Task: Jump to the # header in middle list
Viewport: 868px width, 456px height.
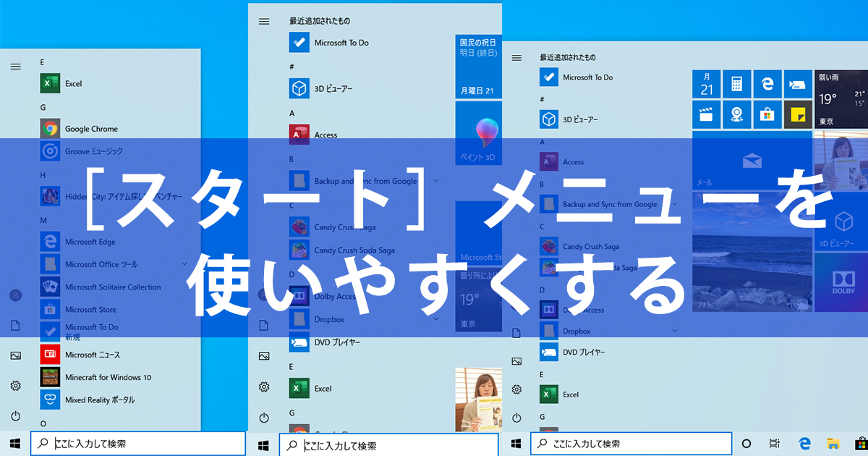Action: point(292,67)
